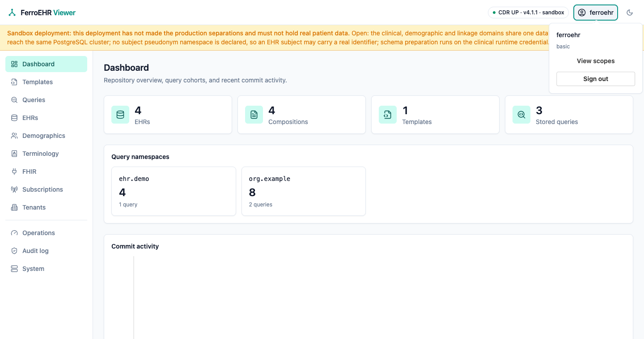
Task: Click the EHRs stat card database icon
Action: coord(120,115)
